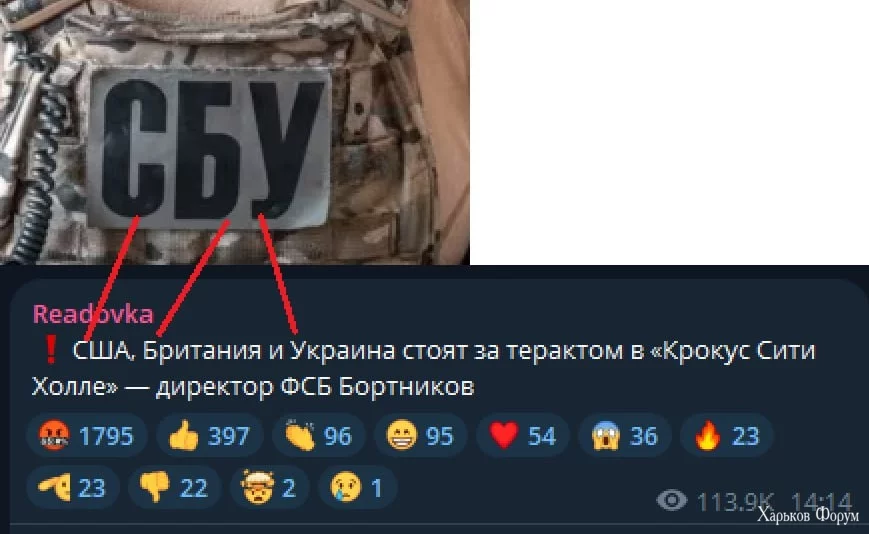Select the crying face reaction with 1
The height and width of the screenshot is (534, 869).
point(357,487)
